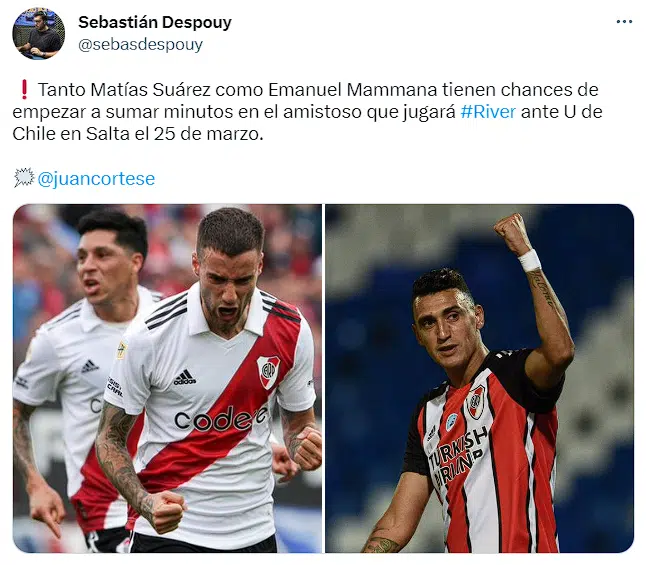Open the three-dot more options menu
Viewport: 646px width, 565px height.
pyautogui.click(x=624, y=21)
